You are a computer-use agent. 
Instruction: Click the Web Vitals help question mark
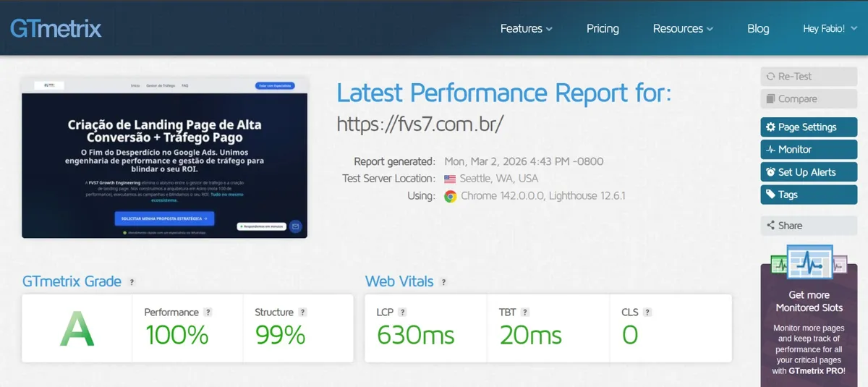[x=443, y=282]
